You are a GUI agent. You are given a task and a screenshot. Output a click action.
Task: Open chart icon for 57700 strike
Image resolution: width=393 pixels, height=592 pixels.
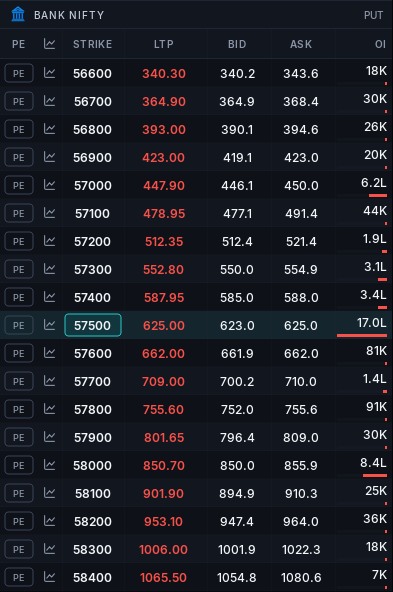click(x=49, y=381)
